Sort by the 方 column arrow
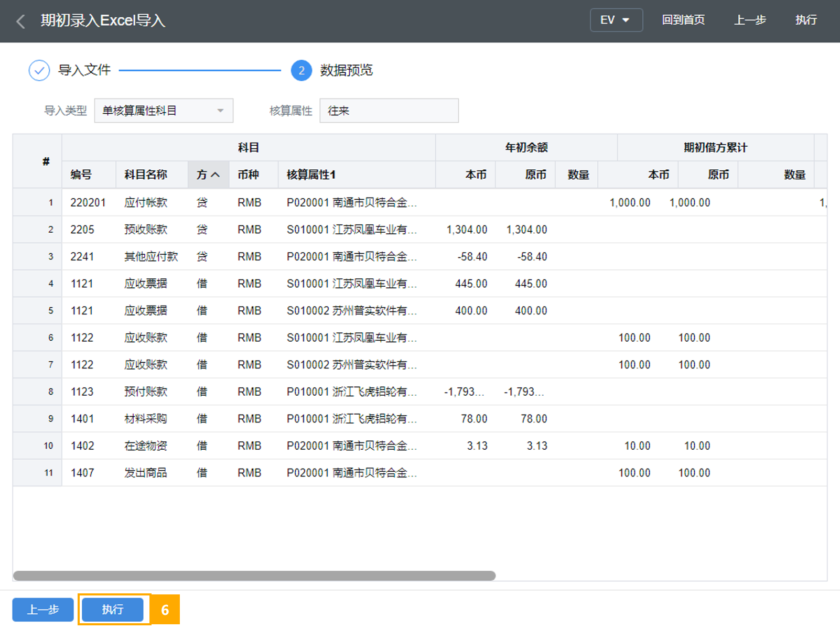The image size is (840, 629). point(215,175)
